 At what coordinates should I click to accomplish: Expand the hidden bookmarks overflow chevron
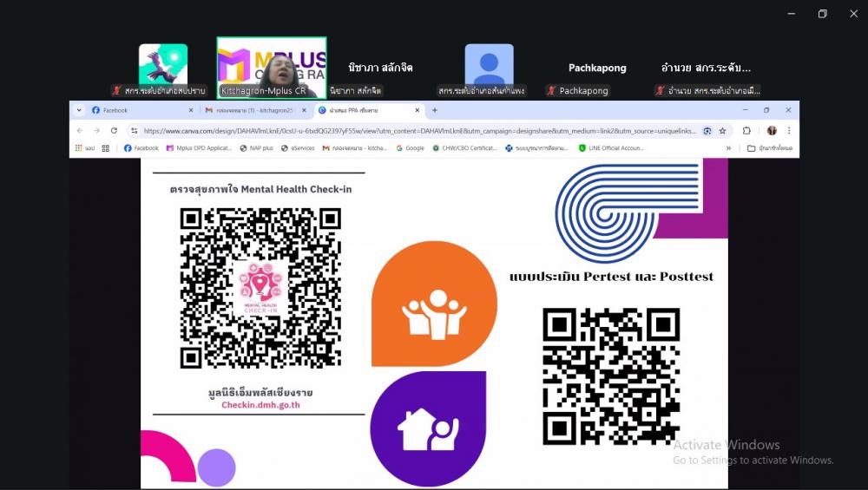coord(729,148)
